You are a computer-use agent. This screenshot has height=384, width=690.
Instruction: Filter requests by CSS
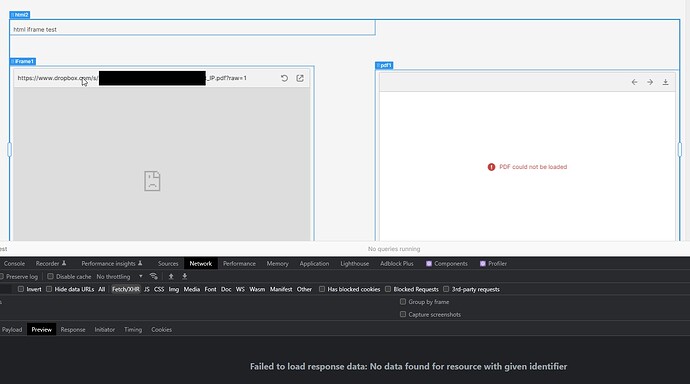click(159, 289)
